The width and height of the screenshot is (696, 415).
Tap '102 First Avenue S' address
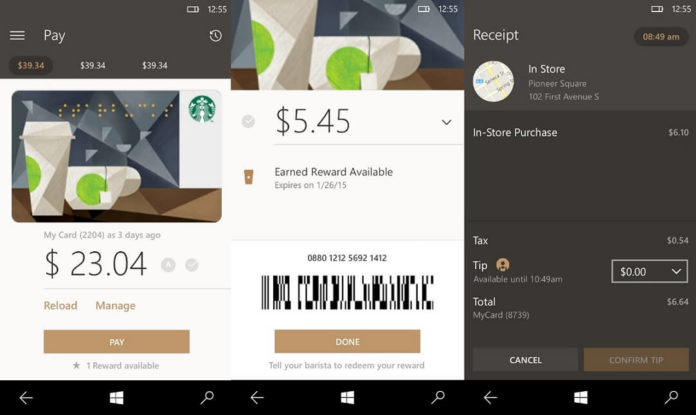(x=564, y=97)
